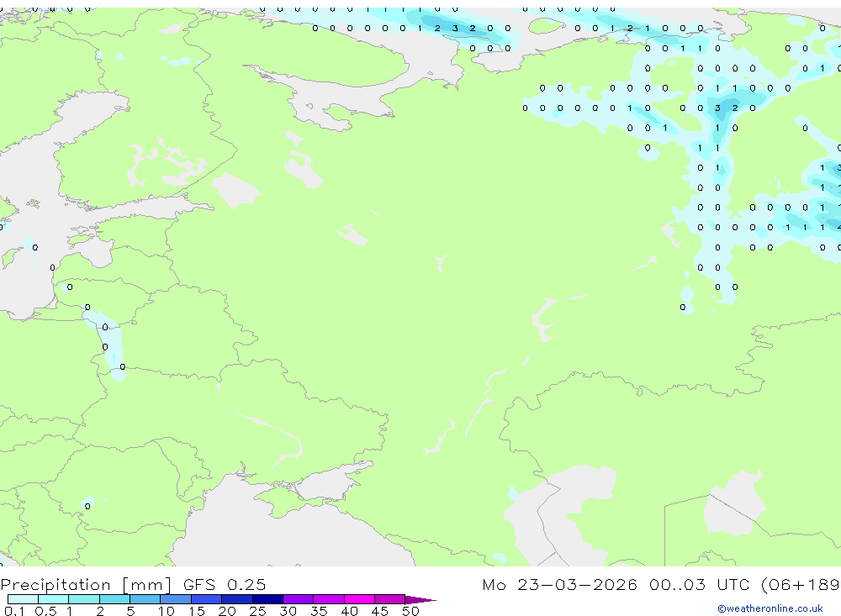Click the '00..03 UTC' time range text

(701, 584)
